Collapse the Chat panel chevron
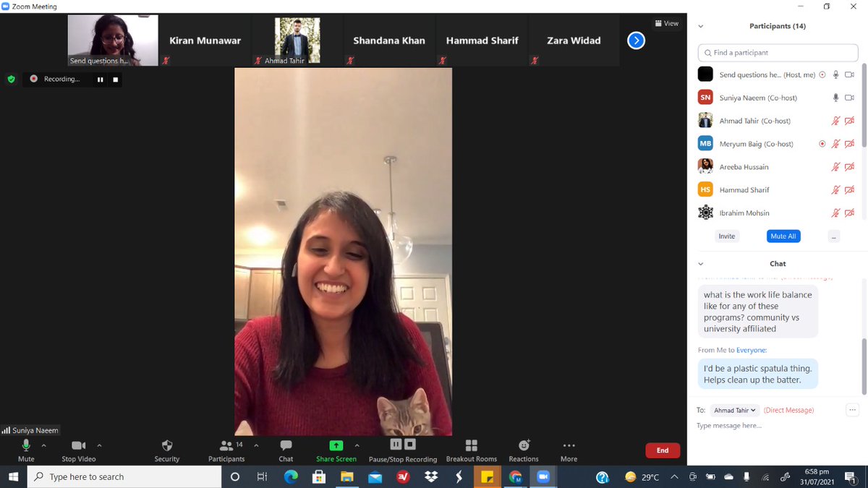The width and height of the screenshot is (868, 488). [x=700, y=264]
